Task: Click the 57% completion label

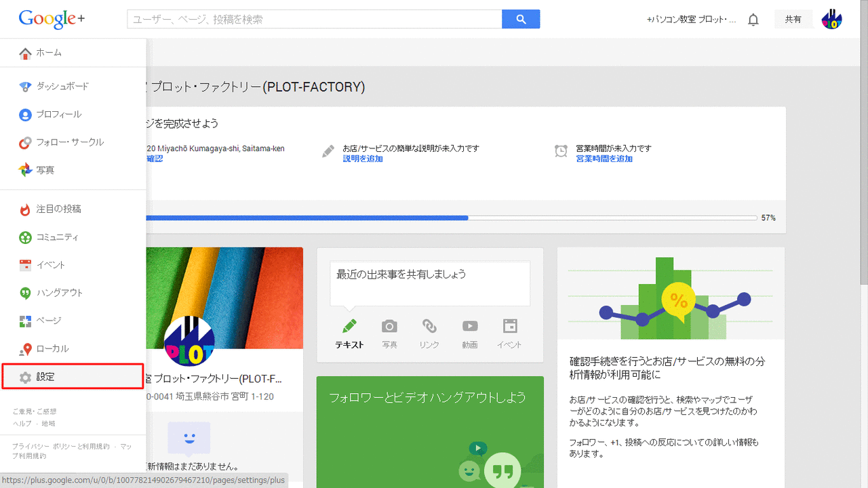Action: 768,218
